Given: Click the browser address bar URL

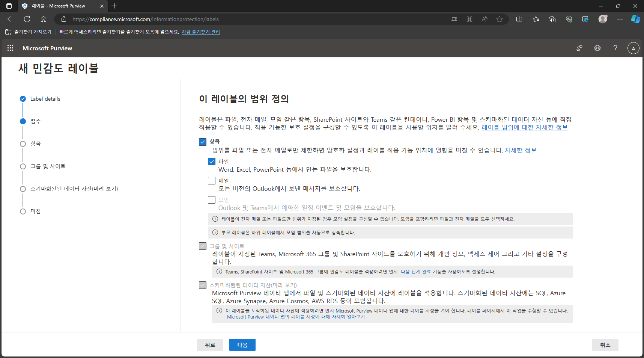Looking at the screenshot, I should tap(146, 19).
